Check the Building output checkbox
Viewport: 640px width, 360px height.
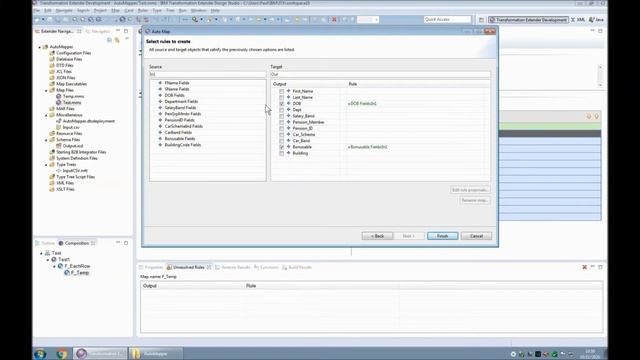tap(282, 153)
